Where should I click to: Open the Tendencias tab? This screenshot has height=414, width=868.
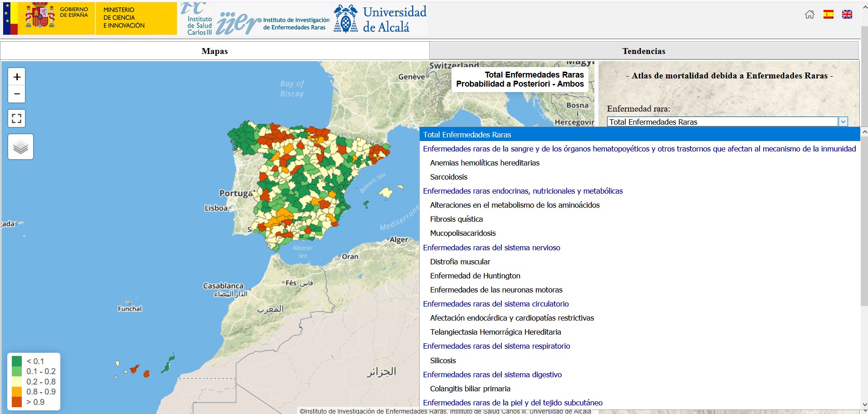[x=644, y=51]
